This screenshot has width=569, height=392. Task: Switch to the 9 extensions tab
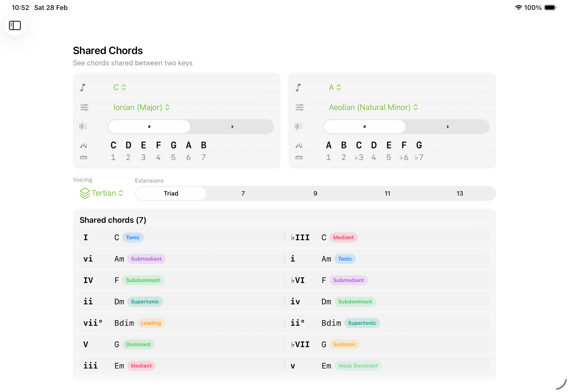(315, 193)
